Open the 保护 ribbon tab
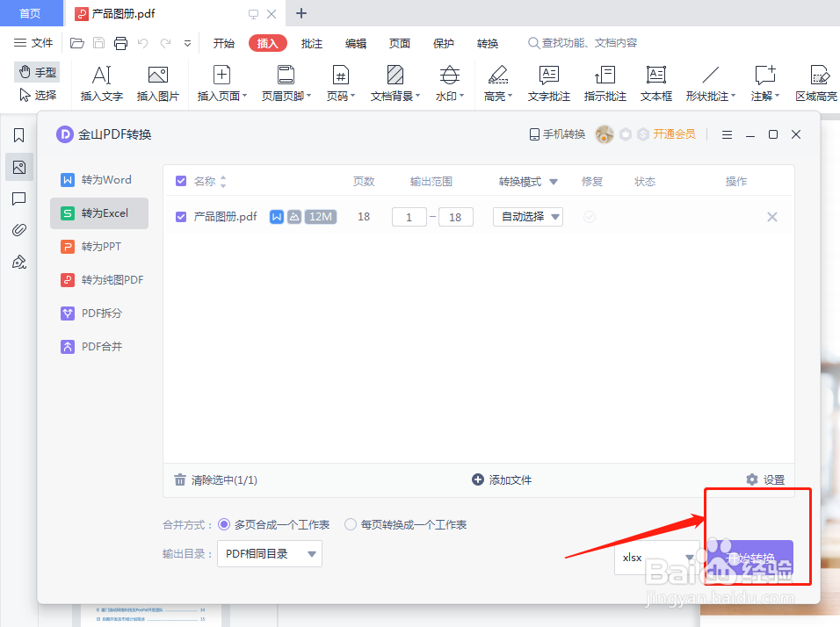840x627 pixels. click(444, 43)
